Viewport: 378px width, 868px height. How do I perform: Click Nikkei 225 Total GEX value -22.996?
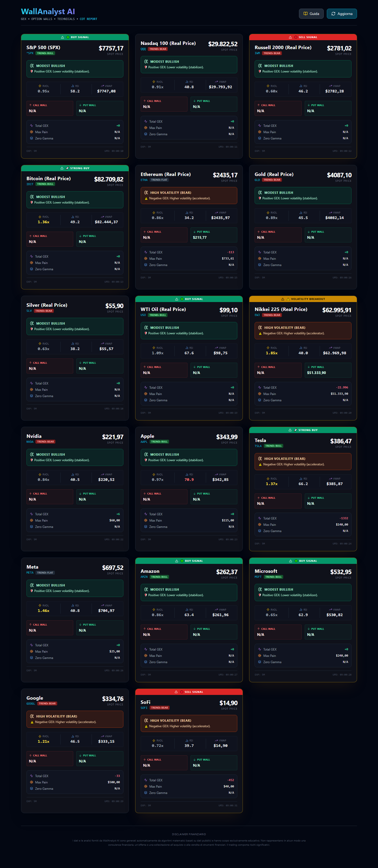click(342, 387)
